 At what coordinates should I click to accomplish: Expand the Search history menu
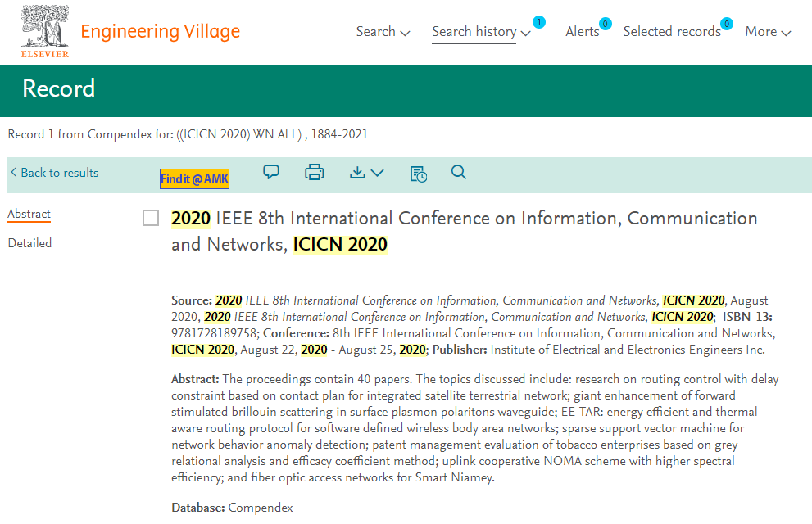(481, 32)
